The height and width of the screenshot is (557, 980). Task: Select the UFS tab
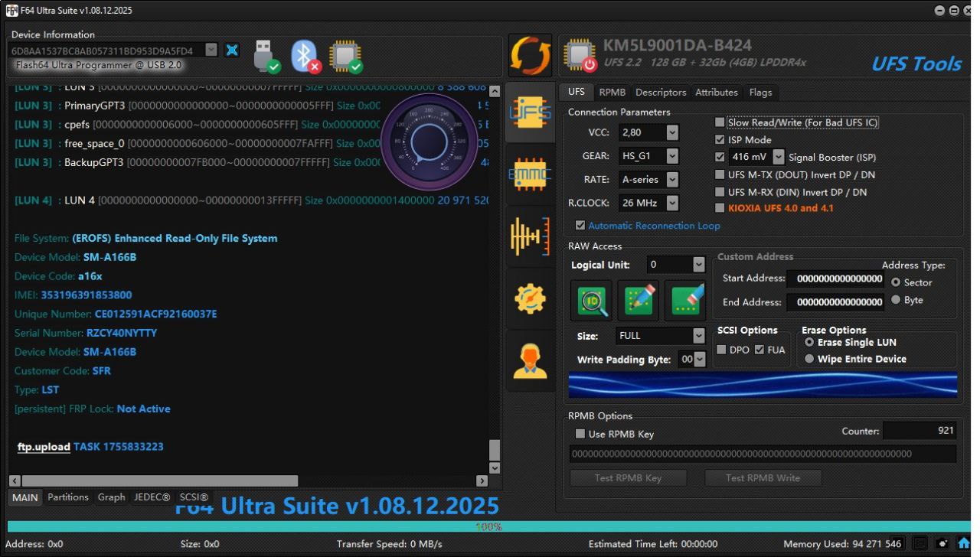click(577, 92)
